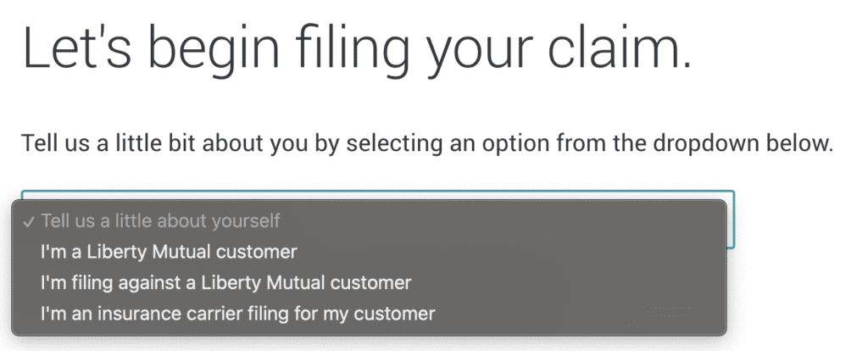Select the "Tell us a little about yourself" placeholder
This screenshot has width=868, height=351.
160,220
